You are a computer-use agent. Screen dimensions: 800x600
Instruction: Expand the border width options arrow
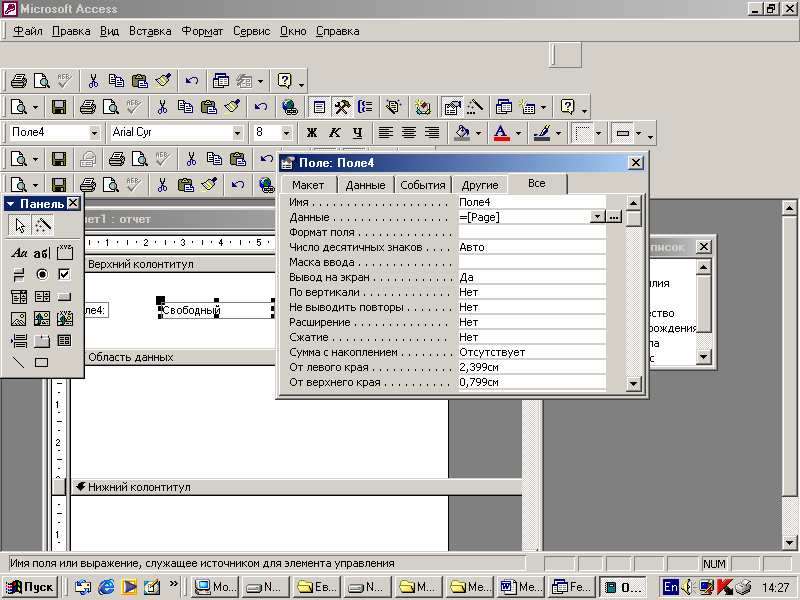pyautogui.click(x=598, y=133)
